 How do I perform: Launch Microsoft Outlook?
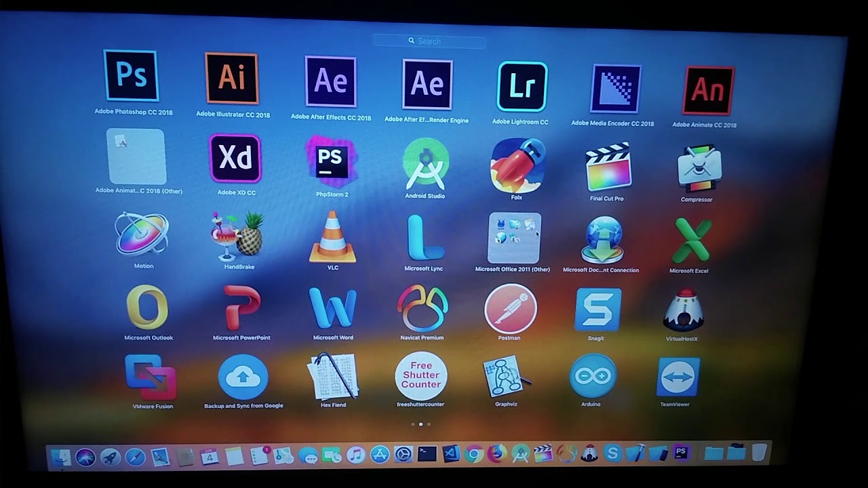(147, 307)
